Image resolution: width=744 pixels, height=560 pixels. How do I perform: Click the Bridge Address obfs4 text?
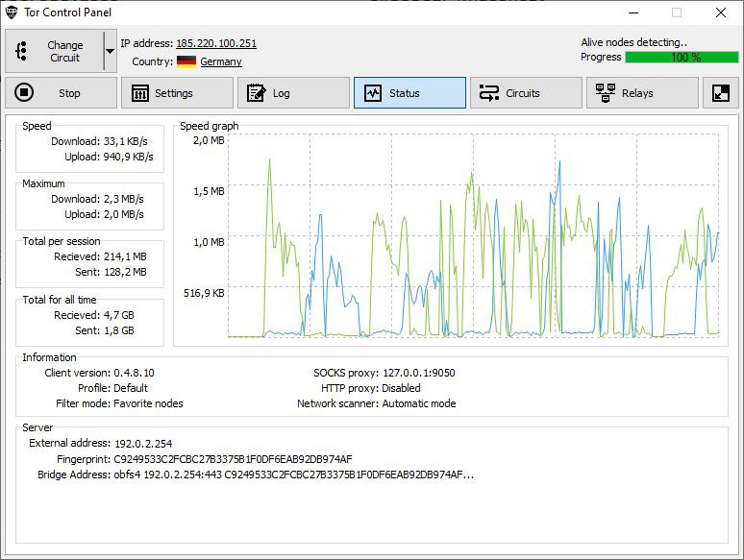pos(294,475)
